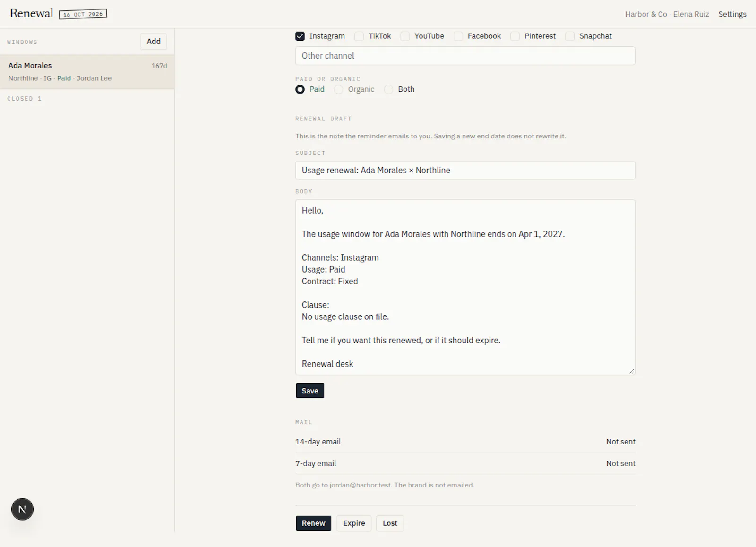Save the renewal draft

[x=310, y=391]
